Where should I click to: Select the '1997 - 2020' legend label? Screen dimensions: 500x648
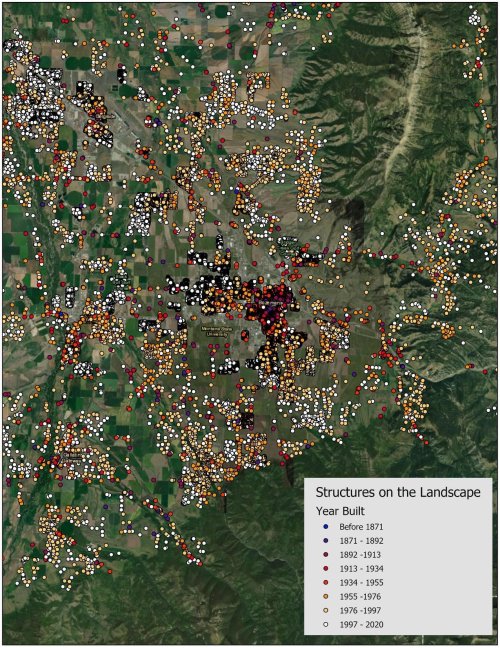pyautogui.click(x=361, y=624)
